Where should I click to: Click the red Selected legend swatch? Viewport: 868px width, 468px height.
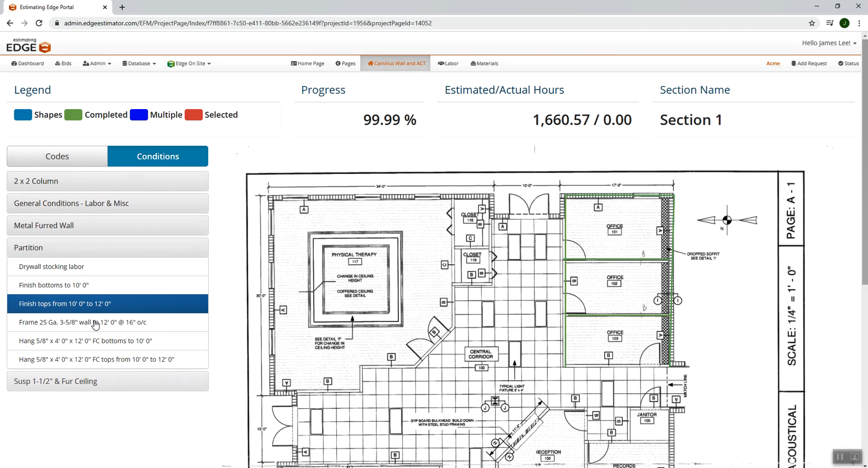(193, 115)
